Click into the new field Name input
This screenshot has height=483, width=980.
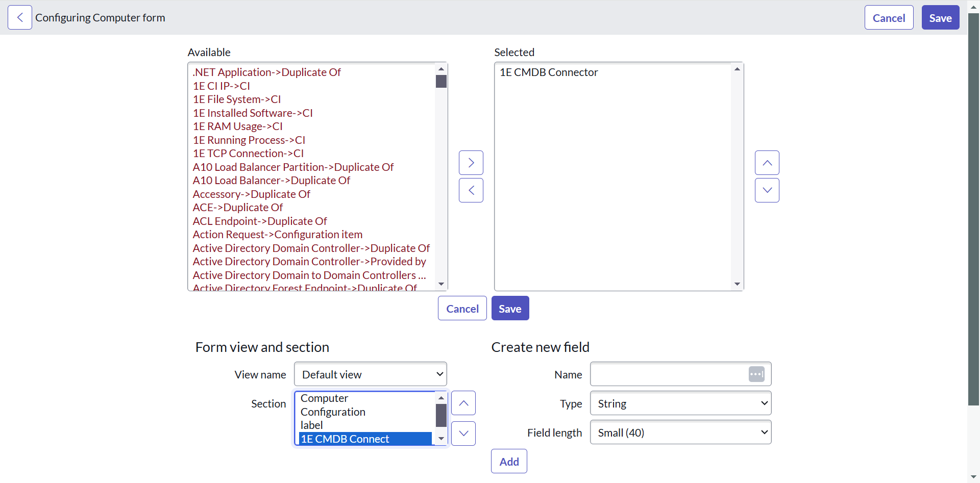point(668,374)
